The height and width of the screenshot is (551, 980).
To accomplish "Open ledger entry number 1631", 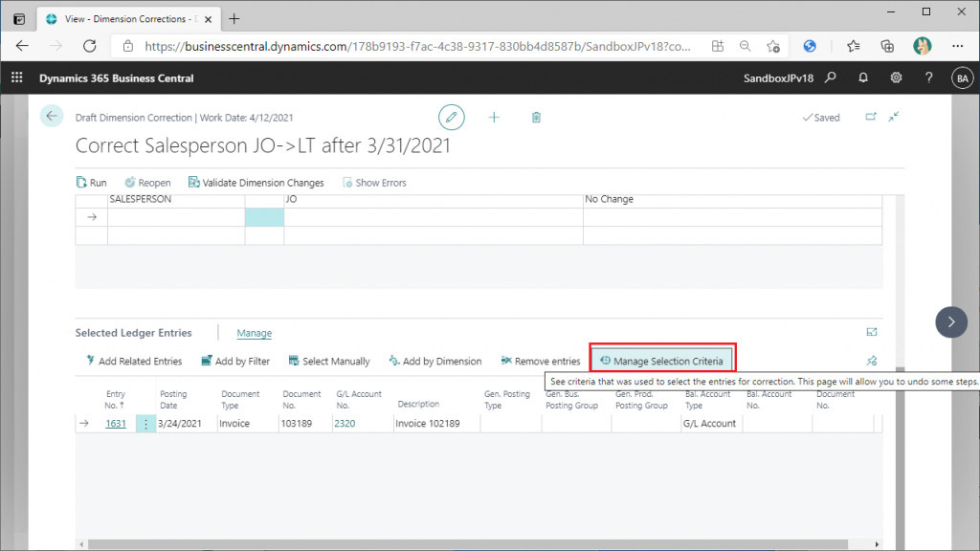I will (116, 423).
